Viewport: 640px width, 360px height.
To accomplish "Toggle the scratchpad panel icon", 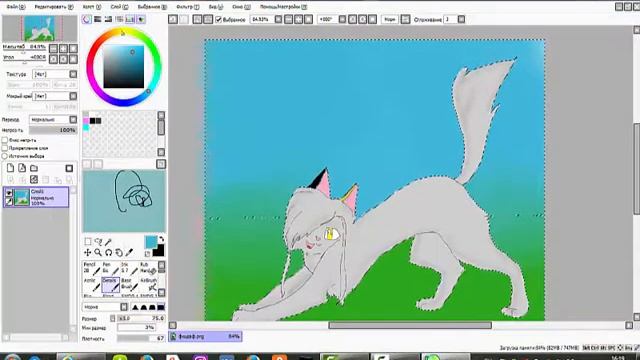I will pos(141,19).
